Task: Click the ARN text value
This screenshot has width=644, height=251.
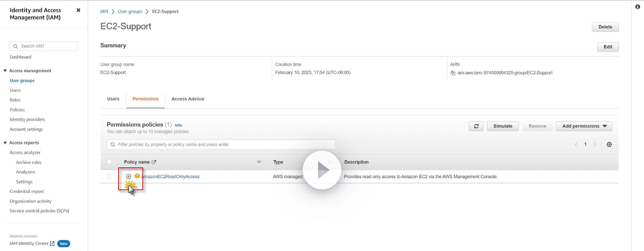Action: pos(505,73)
